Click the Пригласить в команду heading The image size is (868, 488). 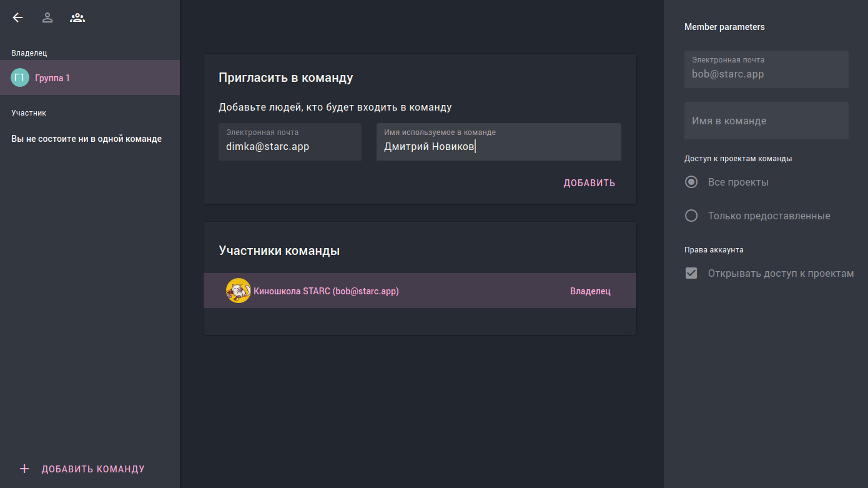point(285,77)
